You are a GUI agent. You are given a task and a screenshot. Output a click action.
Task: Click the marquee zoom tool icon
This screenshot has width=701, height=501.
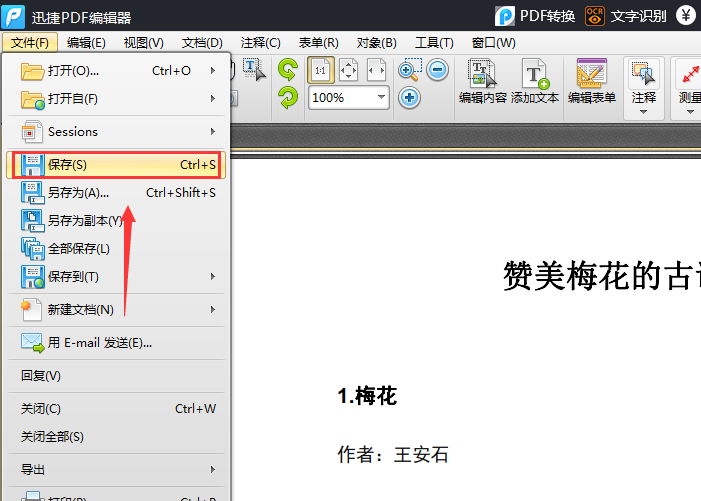tap(409, 70)
